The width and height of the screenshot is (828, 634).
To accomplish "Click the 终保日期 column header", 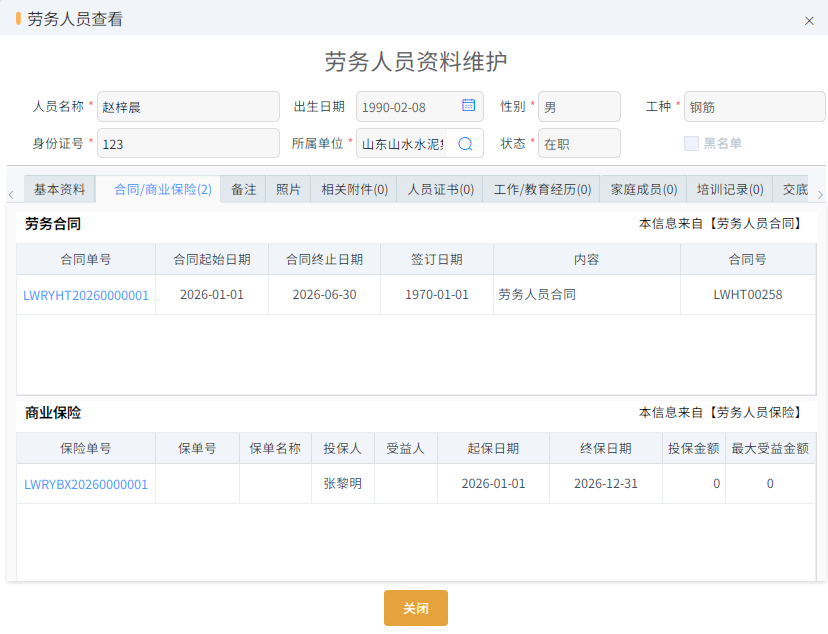I will (x=606, y=448).
